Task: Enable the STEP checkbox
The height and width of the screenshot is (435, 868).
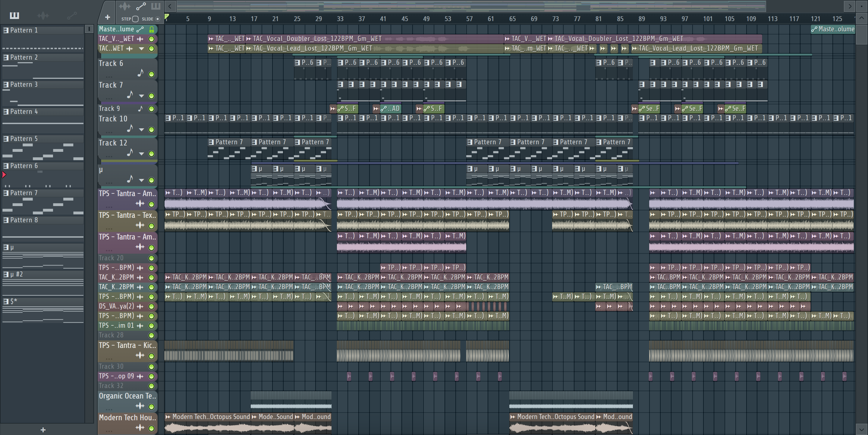Action: (x=135, y=19)
